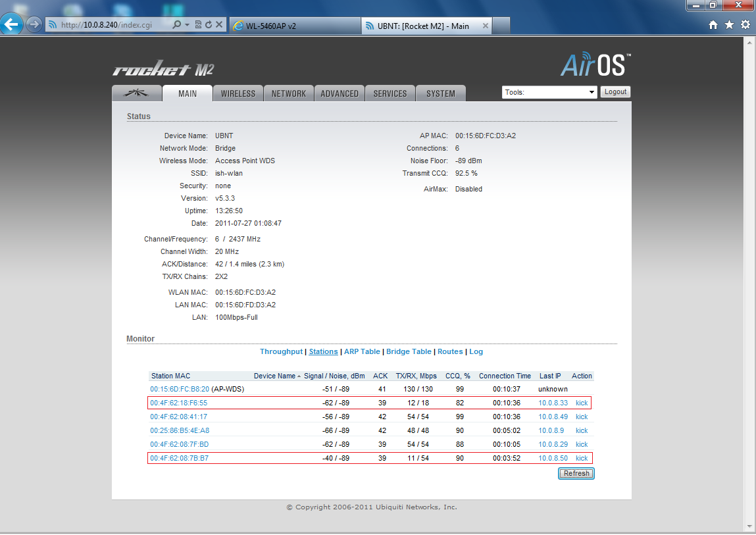The height and width of the screenshot is (535, 756).
Task: Kick the station with IP 10.0.8.50
Action: [582, 458]
